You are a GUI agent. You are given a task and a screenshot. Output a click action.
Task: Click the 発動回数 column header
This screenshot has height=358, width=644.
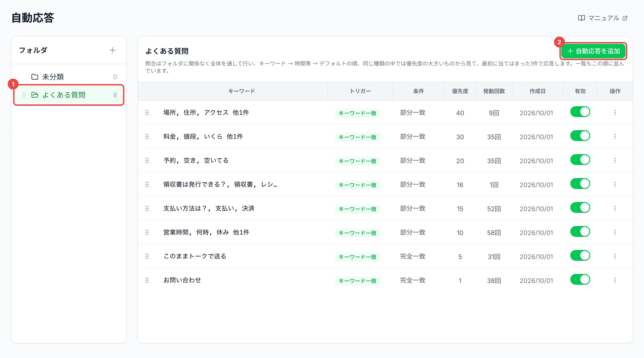click(x=494, y=91)
